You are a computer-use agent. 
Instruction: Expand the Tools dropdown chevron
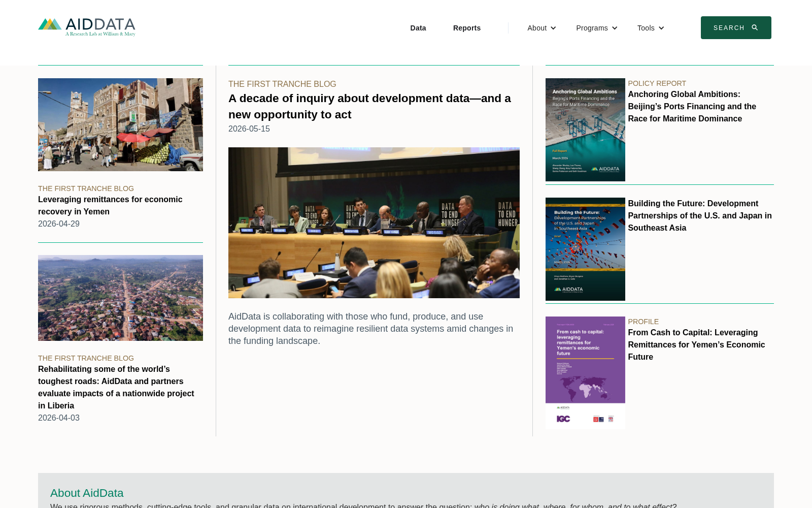(661, 28)
